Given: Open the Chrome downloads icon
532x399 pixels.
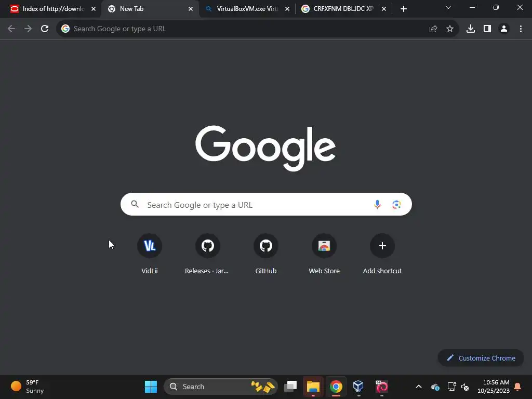Looking at the screenshot, I should coord(471,29).
